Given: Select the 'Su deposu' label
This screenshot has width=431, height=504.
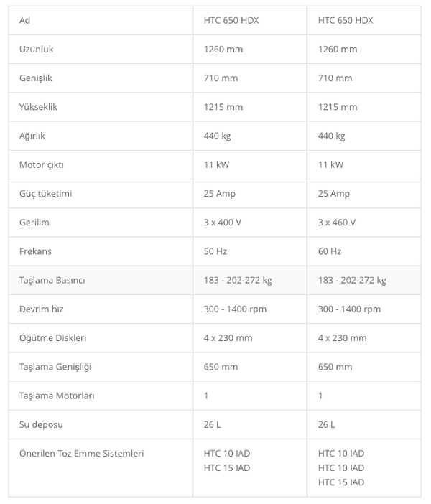Looking at the screenshot, I should 41,424.
